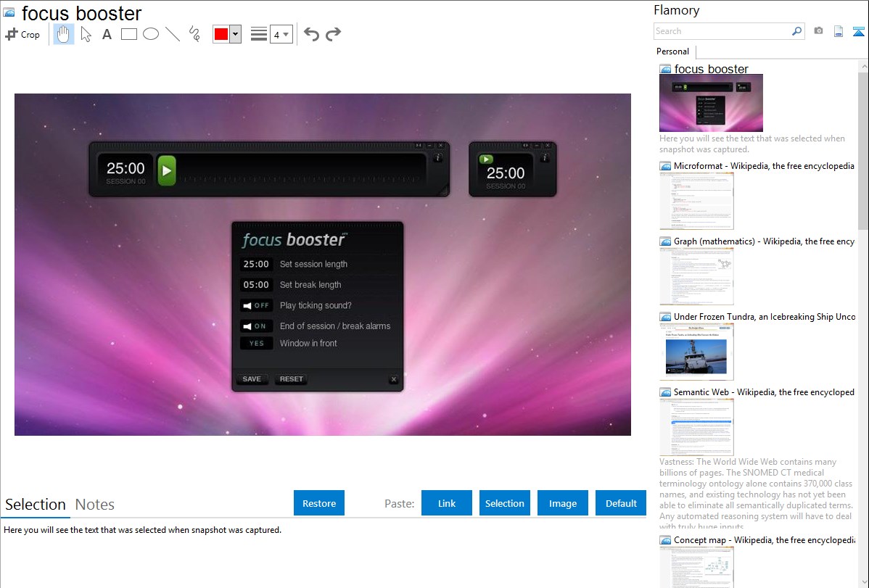
Task: Click the info icon on the wide timer
Action: click(437, 158)
